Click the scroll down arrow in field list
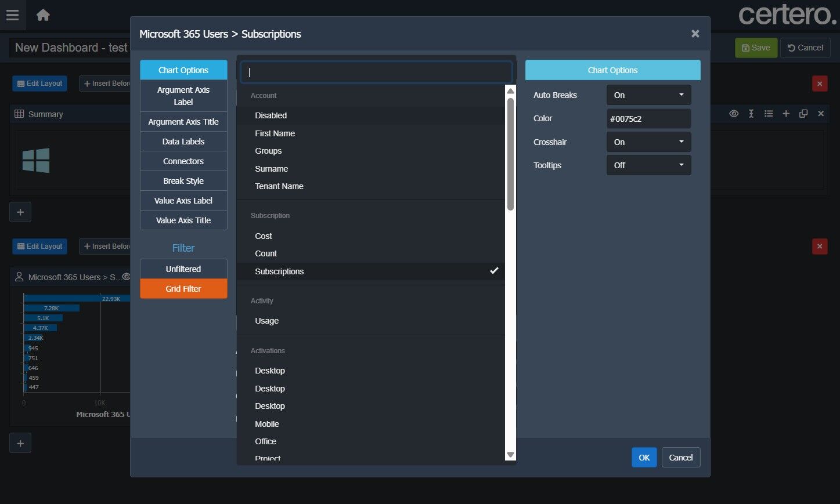 (x=510, y=455)
